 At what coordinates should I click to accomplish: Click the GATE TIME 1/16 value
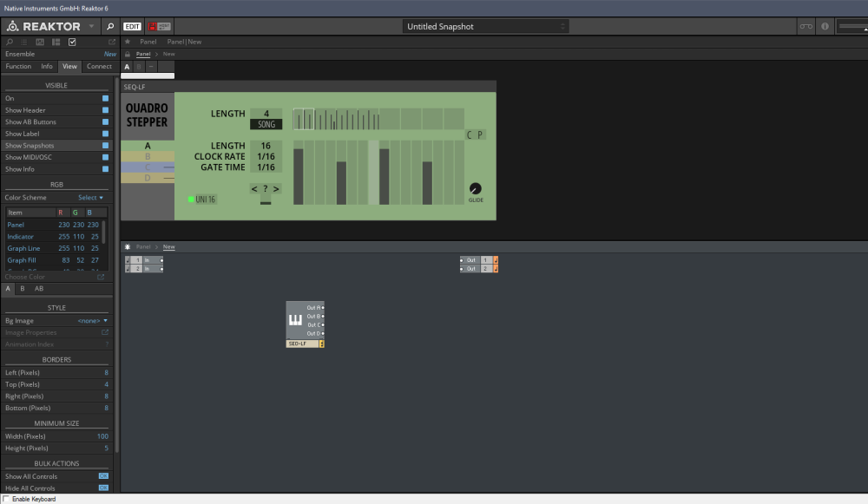coord(266,167)
